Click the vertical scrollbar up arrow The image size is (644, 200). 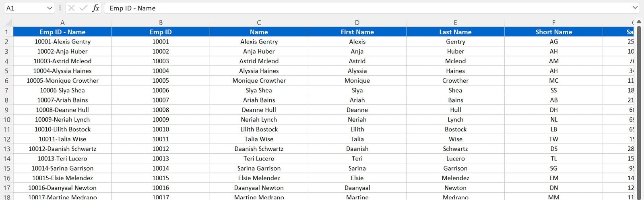(639, 22)
